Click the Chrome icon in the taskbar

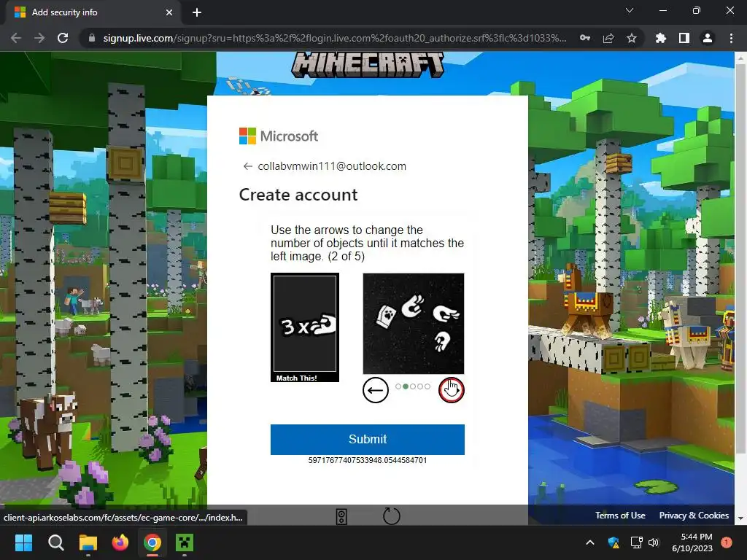coord(152,542)
